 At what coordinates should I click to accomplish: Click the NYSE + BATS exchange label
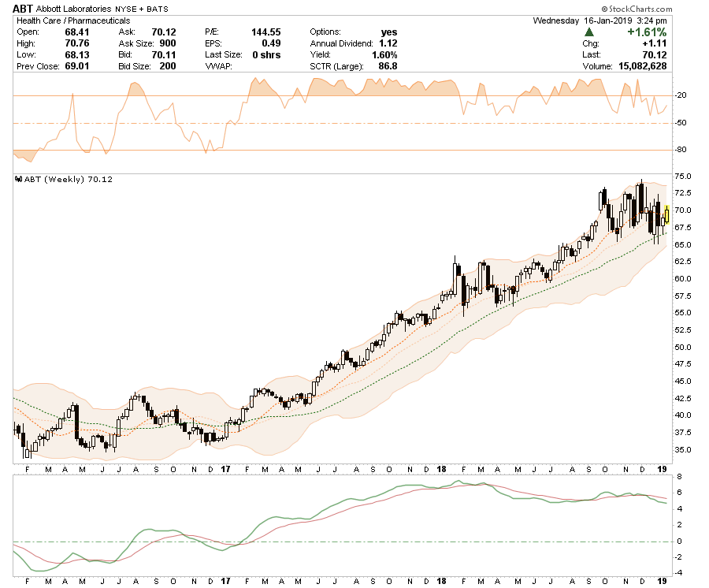tap(142, 9)
